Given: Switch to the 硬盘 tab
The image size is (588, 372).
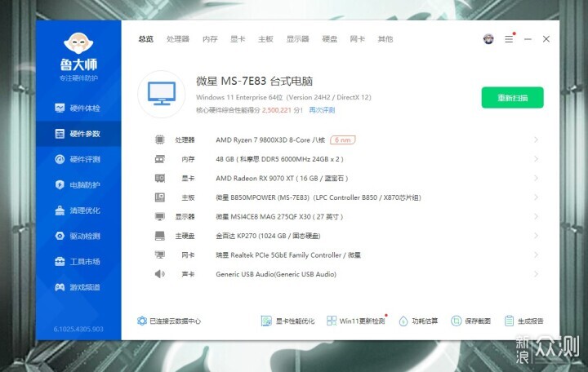Looking at the screenshot, I should 330,39.
